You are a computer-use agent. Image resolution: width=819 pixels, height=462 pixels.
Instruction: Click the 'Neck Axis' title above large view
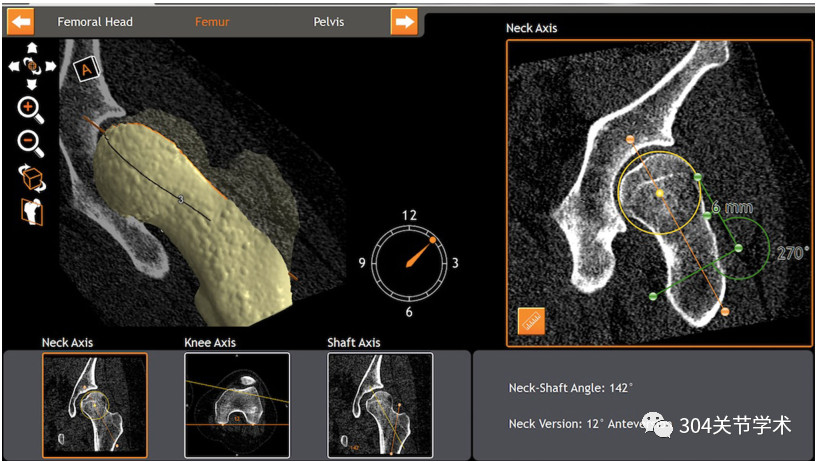click(x=532, y=28)
